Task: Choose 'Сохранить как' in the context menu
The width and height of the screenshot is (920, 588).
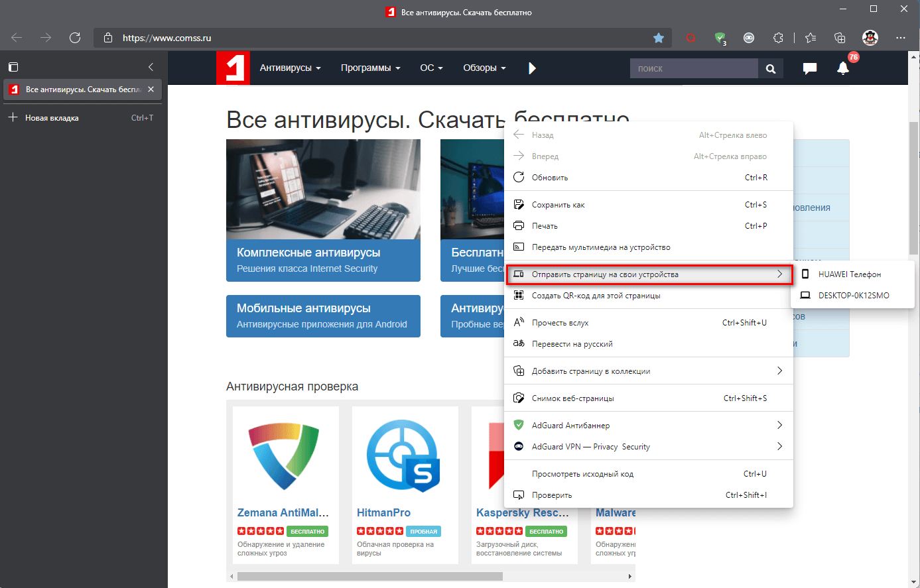Action: point(649,205)
